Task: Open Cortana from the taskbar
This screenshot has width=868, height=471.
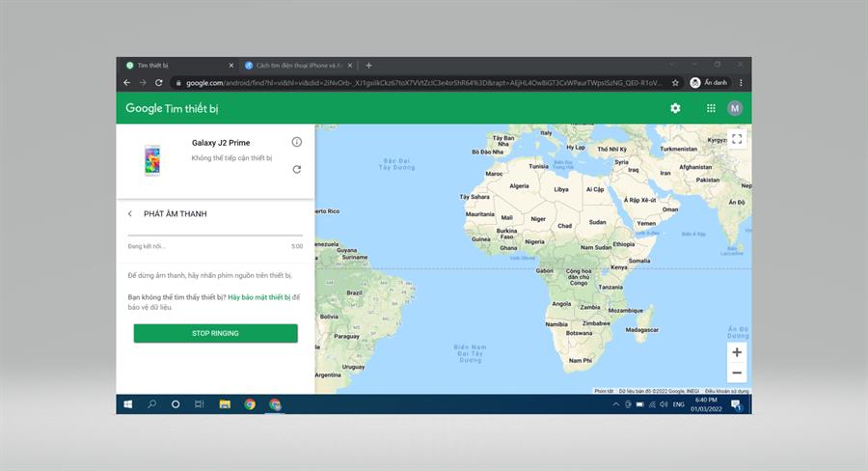Action: pos(176,404)
